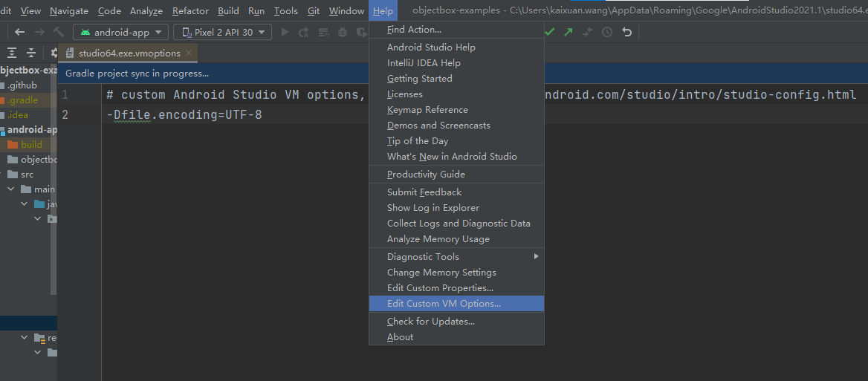868x381 pixels.
Task: Click Edit Custom VM Options...
Action: 457,303
